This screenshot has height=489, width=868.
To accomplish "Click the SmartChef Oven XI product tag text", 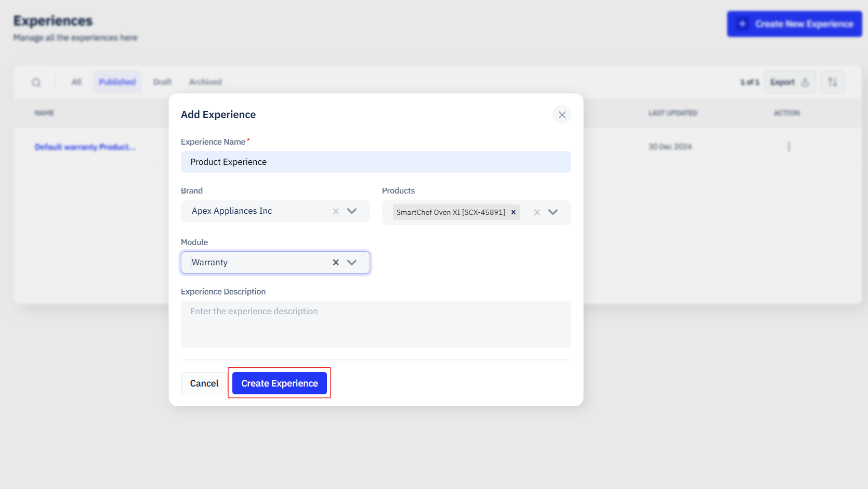I will 451,212.
